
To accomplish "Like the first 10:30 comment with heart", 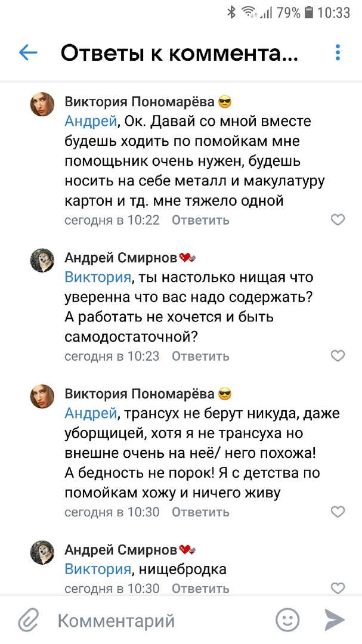I will (x=338, y=512).
